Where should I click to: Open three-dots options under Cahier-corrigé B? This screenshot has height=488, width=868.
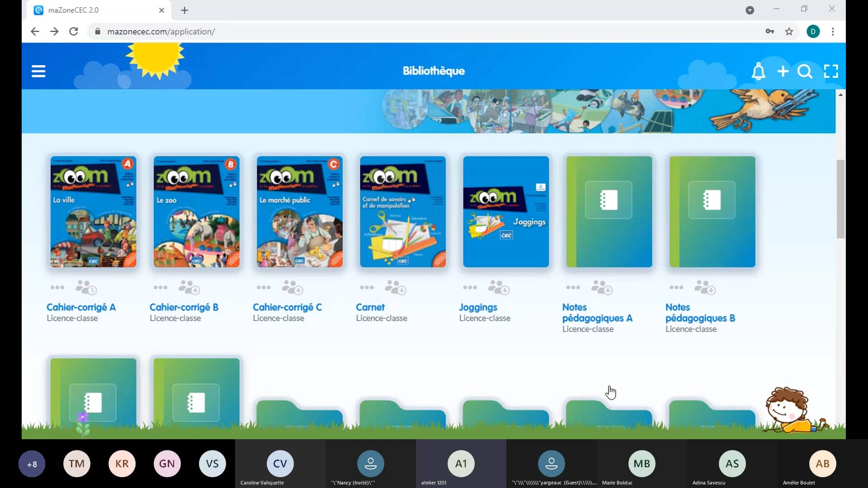tap(160, 287)
